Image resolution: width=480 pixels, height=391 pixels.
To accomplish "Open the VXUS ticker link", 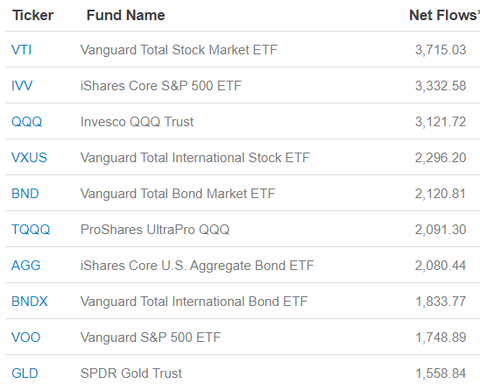I will 29,158.
